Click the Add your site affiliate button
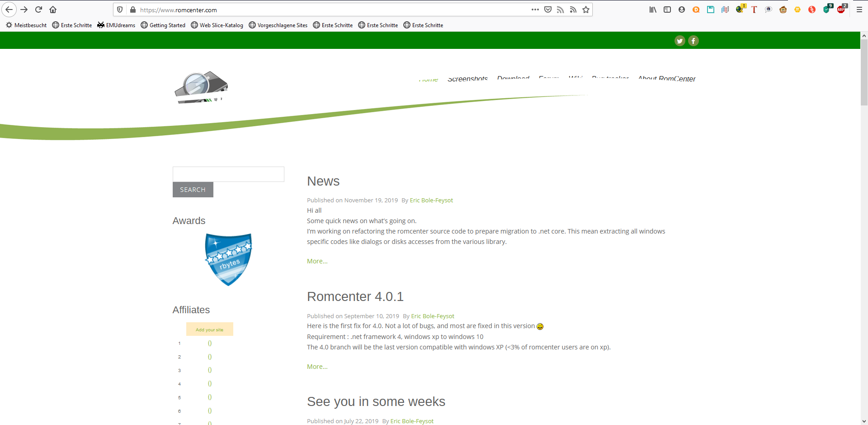 (210, 329)
